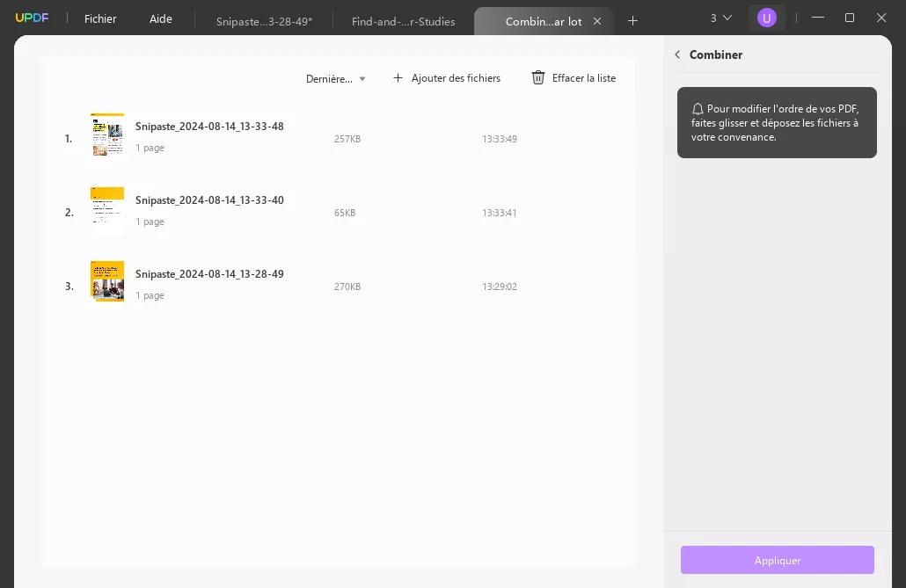906x588 pixels.
Task: Click the Appliquer button
Action: point(777,560)
